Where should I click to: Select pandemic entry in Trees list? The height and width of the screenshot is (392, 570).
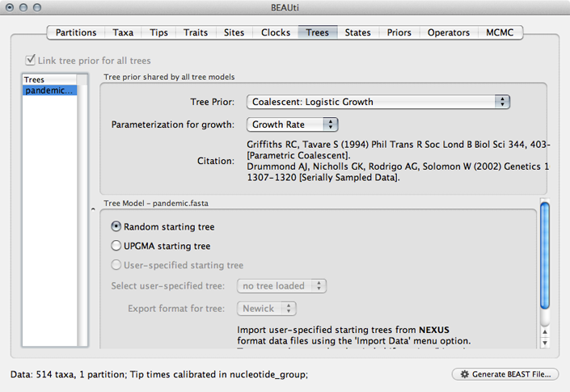tap(49, 91)
